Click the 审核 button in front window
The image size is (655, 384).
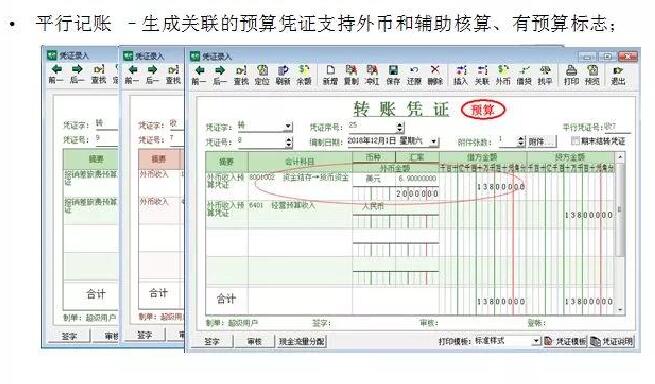[254, 341]
